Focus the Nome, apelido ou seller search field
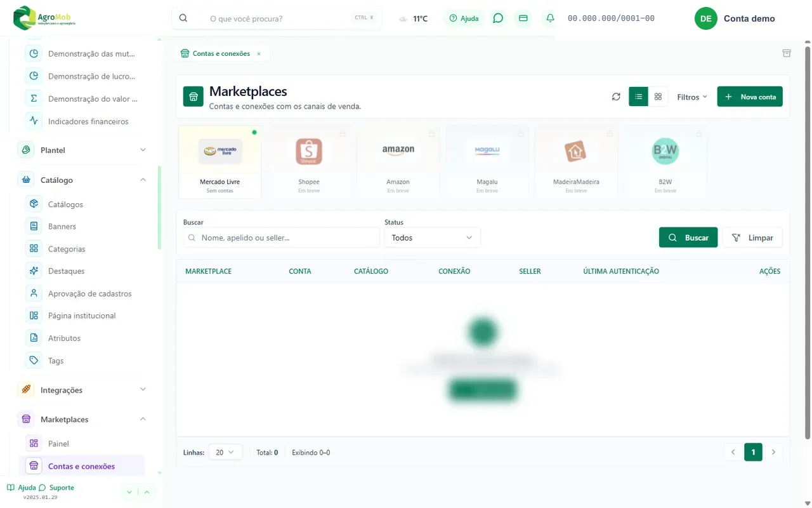This screenshot has width=812, height=508. click(281, 237)
